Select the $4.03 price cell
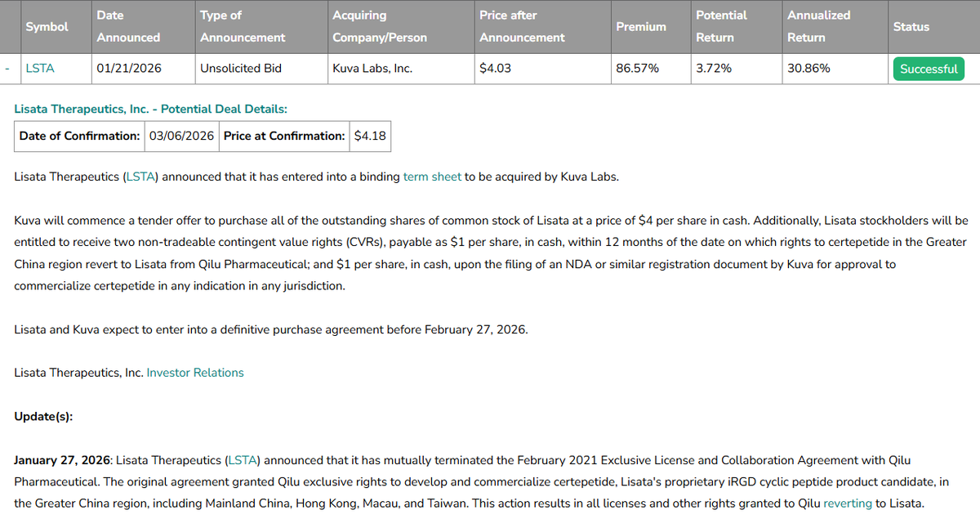 [x=542, y=69]
